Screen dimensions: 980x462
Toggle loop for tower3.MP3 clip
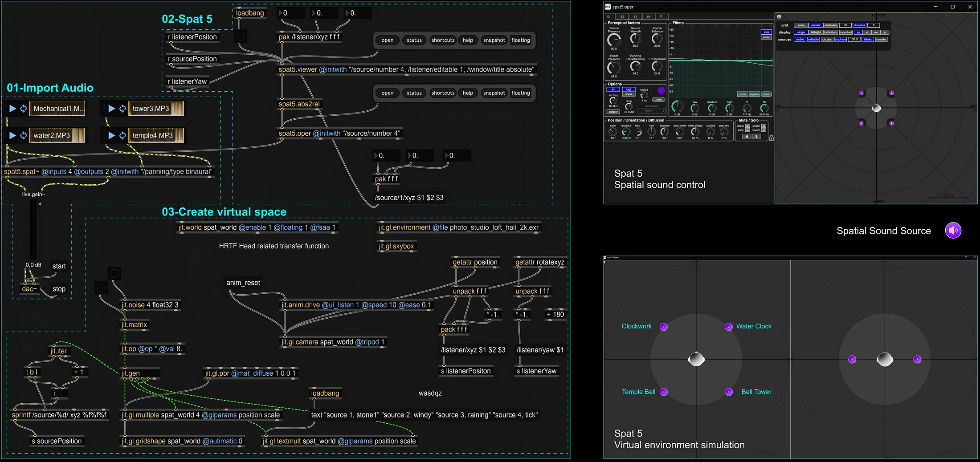(122, 109)
